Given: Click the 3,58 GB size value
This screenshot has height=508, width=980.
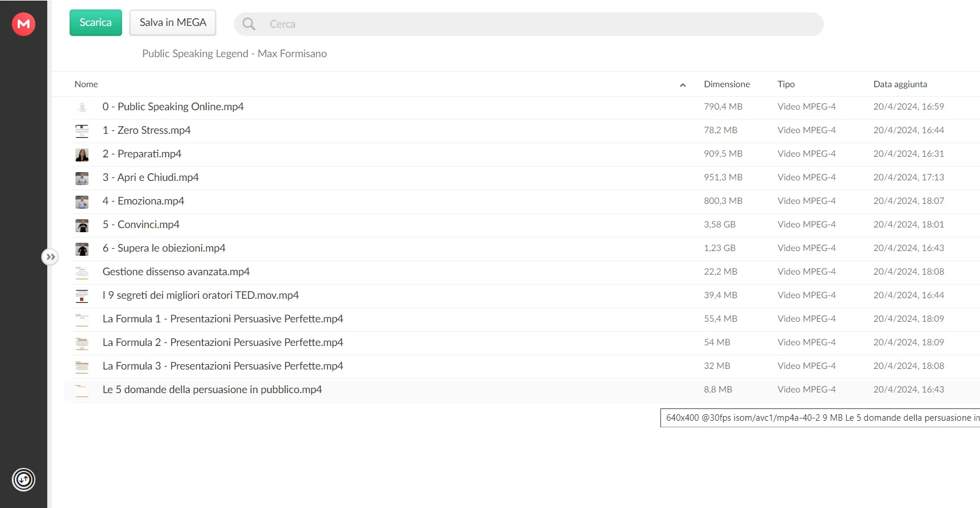Looking at the screenshot, I should pos(719,225).
